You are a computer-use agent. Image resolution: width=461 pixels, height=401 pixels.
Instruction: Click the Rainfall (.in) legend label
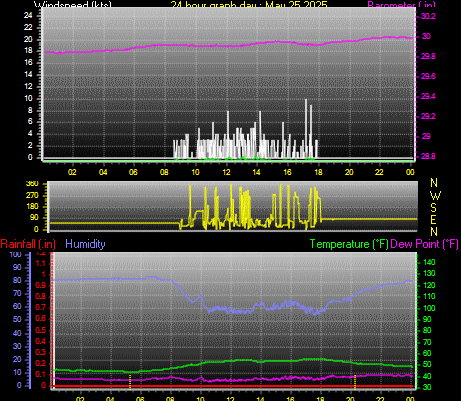(x=28, y=244)
